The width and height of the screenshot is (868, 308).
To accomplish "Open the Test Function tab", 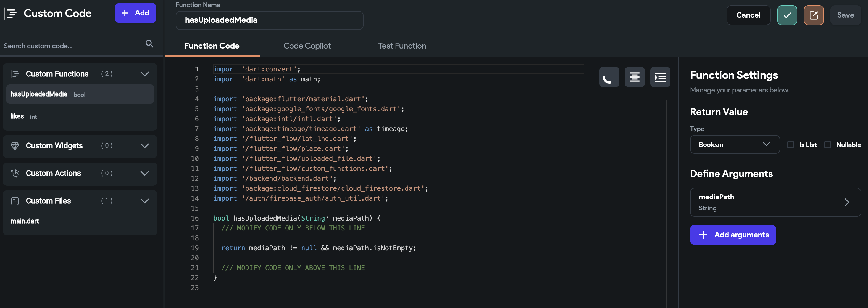I will click(x=402, y=46).
